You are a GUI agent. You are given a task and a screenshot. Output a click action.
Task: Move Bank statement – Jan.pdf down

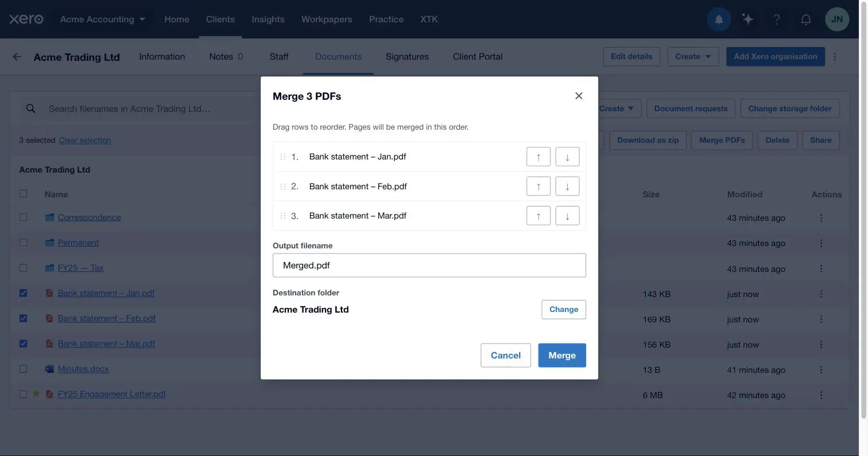[x=567, y=157]
